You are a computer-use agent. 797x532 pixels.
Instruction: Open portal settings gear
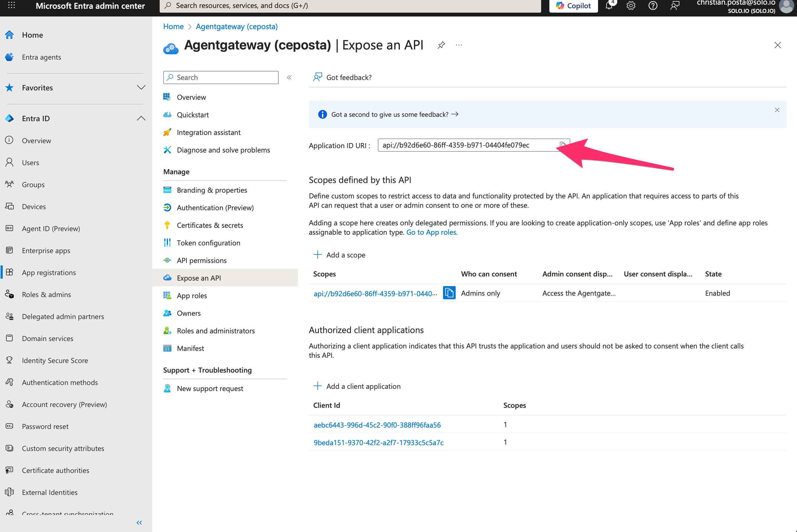pos(631,6)
